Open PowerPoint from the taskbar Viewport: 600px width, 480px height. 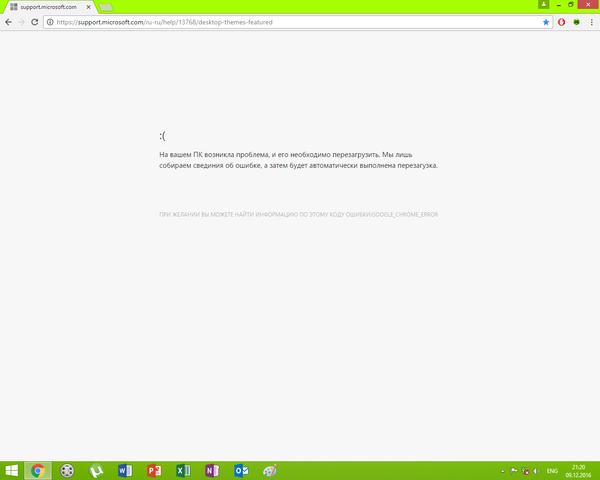pos(154,470)
